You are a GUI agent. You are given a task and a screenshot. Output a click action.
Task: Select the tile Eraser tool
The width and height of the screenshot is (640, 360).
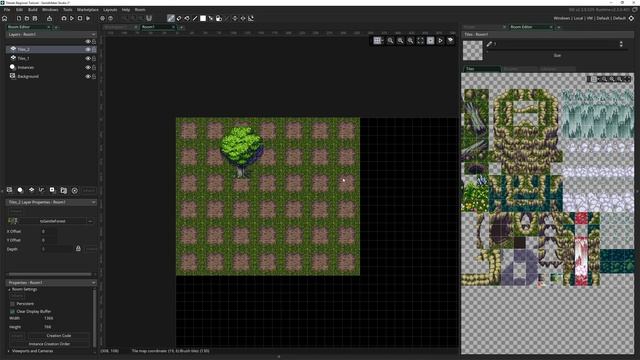179,18
